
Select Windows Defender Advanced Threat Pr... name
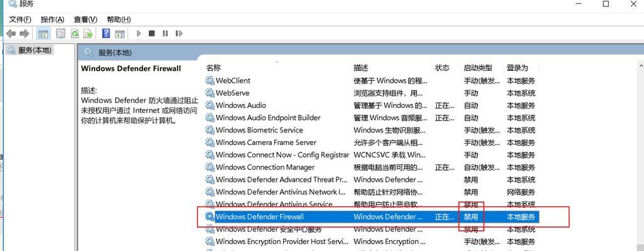click(282, 179)
